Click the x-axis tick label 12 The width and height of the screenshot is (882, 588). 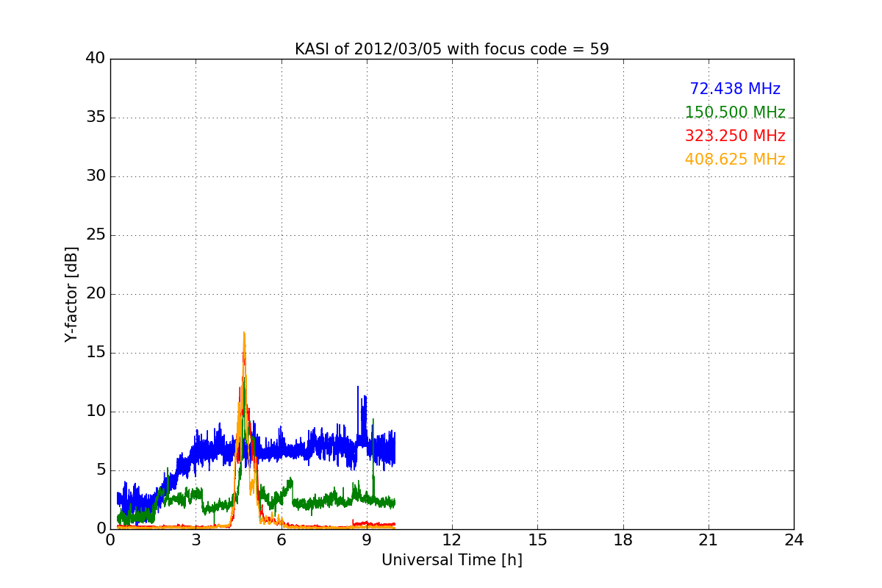click(x=451, y=539)
